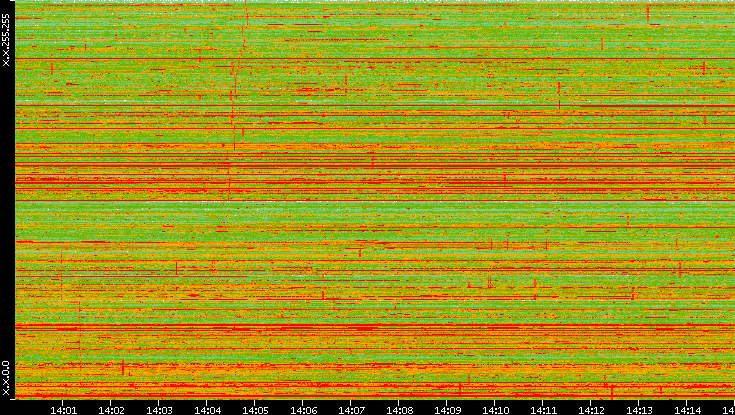The height and width of the screenshot is (415, 735).
Task: Select the 14:12 time axis label
Action: coord(591,410)
